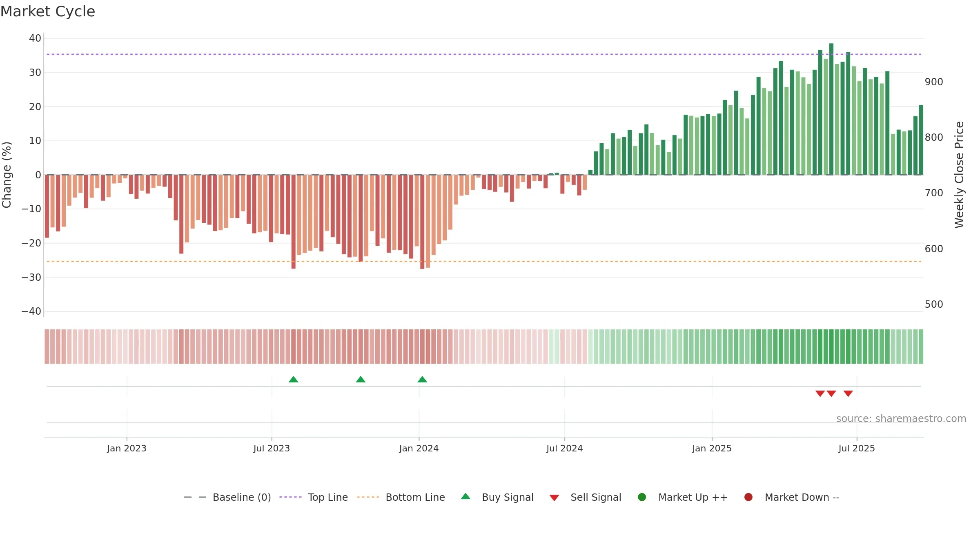Click the purple dotted Top Line legend sample
This screenshot has height=551, width=980.
[290, 497]
